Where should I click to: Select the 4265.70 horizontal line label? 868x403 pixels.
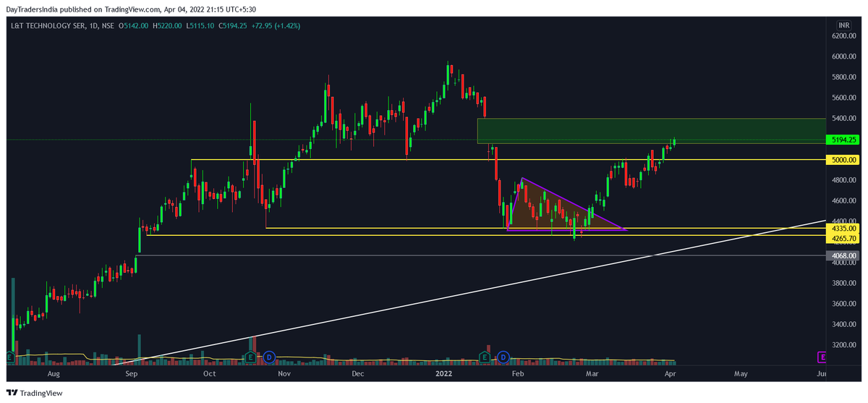tap(843, 237)
